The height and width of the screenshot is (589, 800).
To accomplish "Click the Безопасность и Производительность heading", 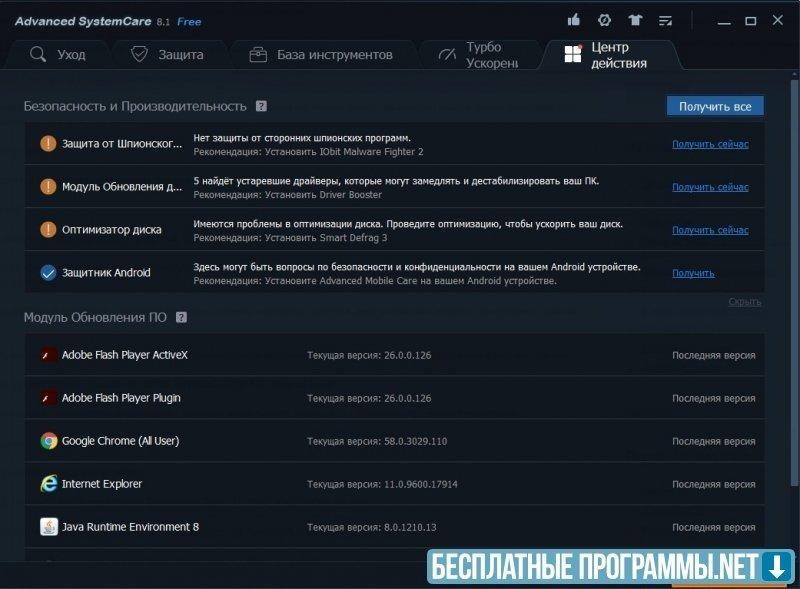I will tap(135, 106).
